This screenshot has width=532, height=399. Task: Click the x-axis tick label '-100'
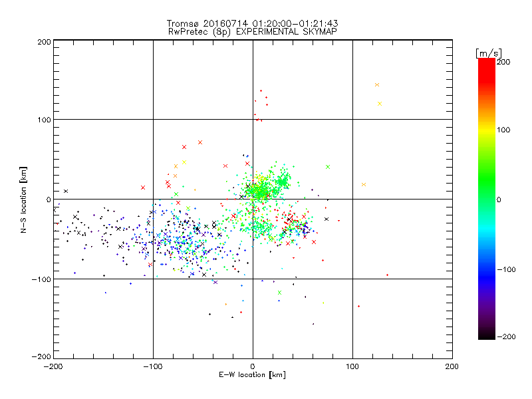coord(153,366)
